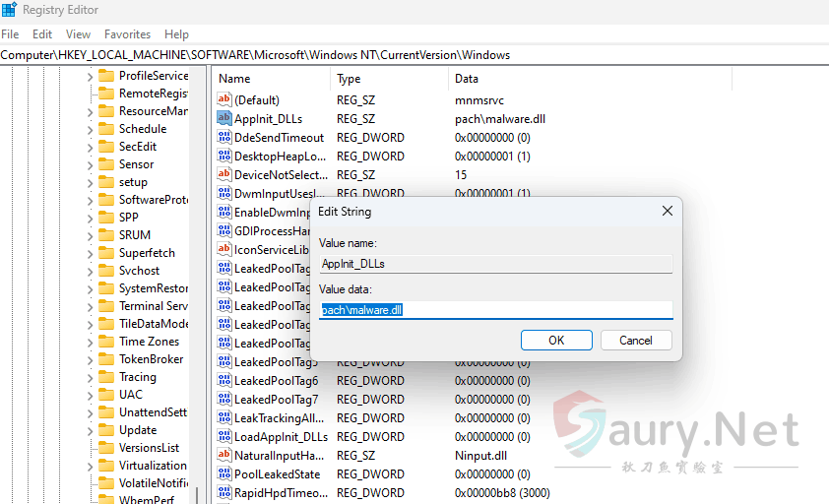Screen dimensions: 829x504
Task: Click the Registry Editor app icon
Action: tap(9, 9)
